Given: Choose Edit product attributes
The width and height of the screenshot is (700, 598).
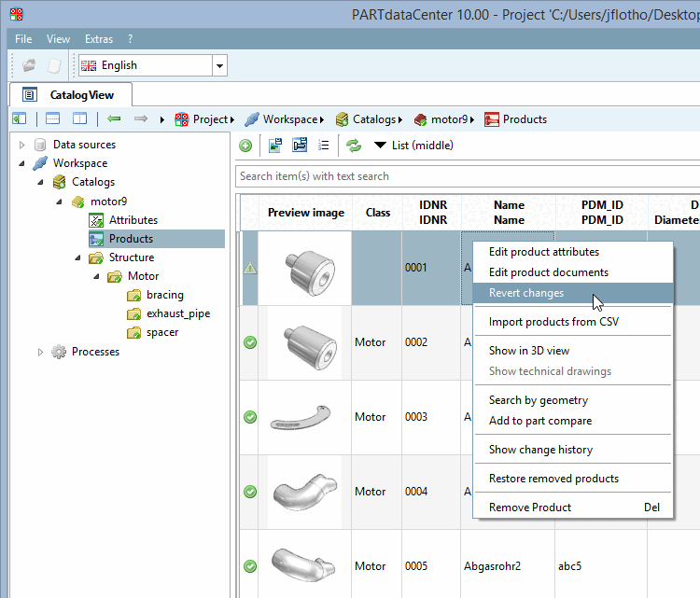Looking at the screenshot, I should (x=573, y=252).
